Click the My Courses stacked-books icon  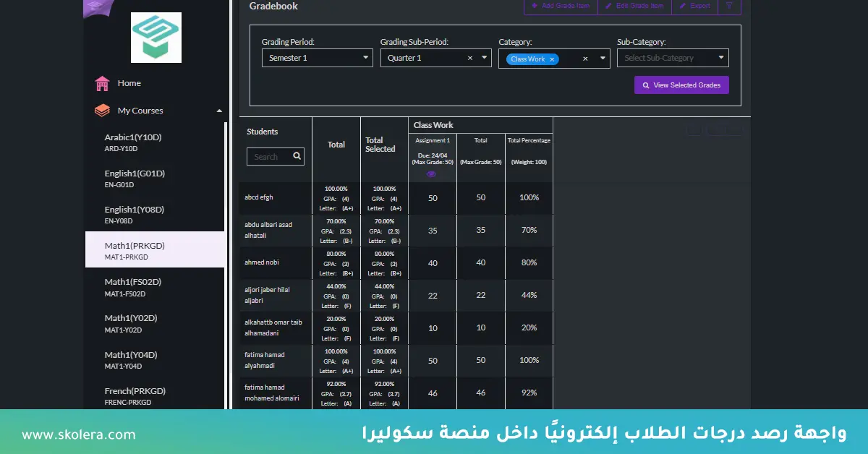102,110
